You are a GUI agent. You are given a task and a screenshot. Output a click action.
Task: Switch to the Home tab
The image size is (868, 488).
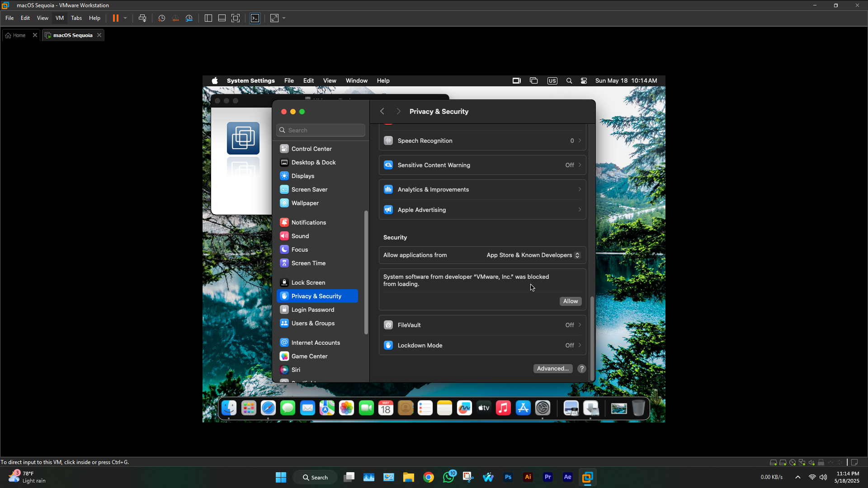[19, 35]
